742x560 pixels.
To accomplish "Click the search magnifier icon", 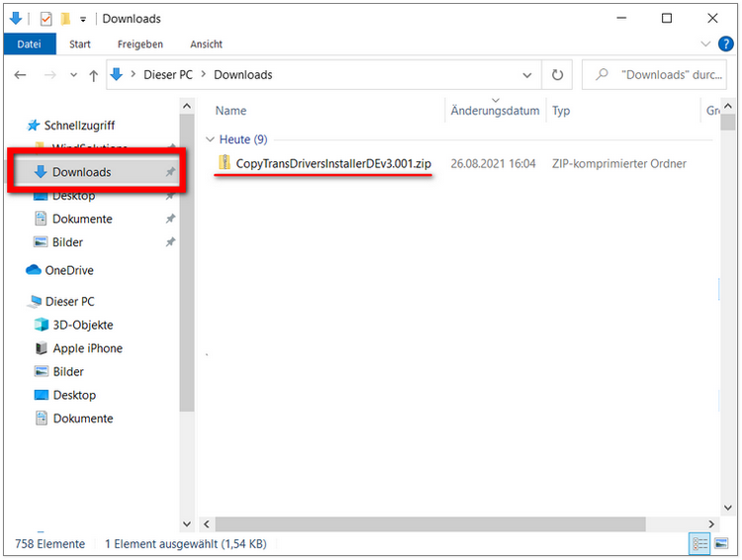I will click(602, 74).
